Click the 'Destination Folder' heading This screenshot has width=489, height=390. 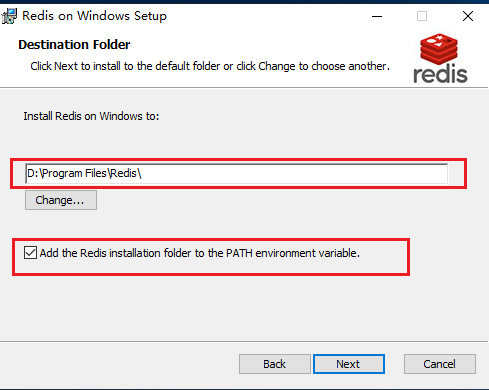74,45
